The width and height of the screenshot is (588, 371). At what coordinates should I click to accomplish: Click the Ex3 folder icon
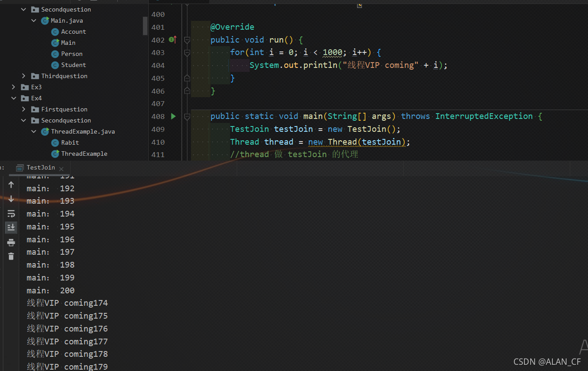tap(24, 87)
